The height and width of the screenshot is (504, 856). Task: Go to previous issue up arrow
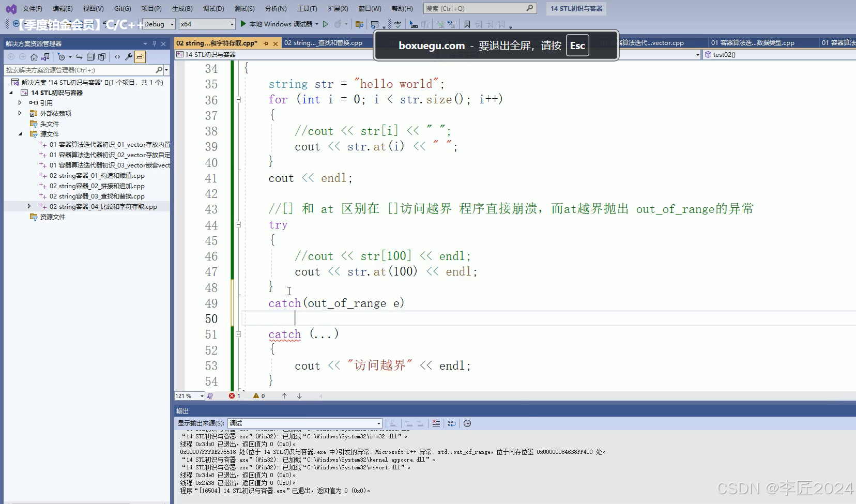(x=284, y=396)
